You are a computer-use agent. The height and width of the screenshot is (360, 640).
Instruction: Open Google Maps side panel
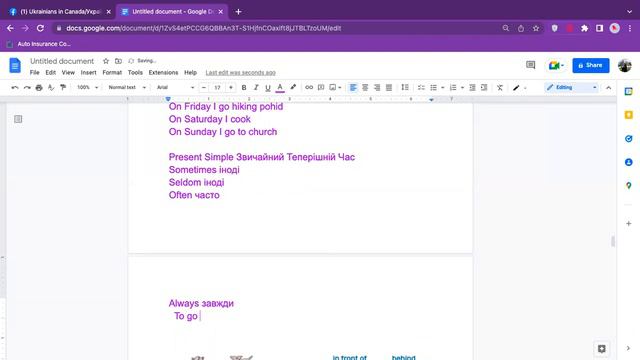tap(629, 186)
